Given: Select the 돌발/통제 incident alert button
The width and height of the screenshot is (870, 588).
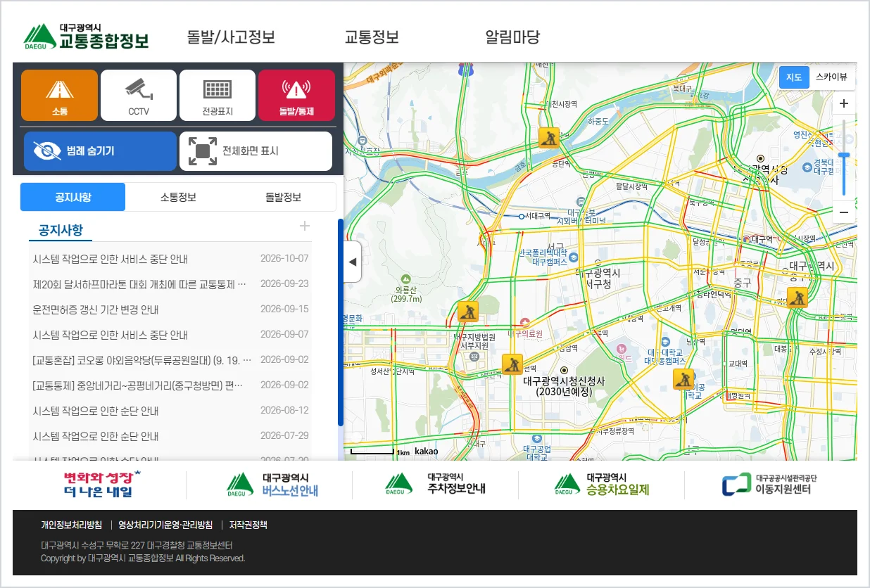Looking at the screenshot, I should point(296,95).
